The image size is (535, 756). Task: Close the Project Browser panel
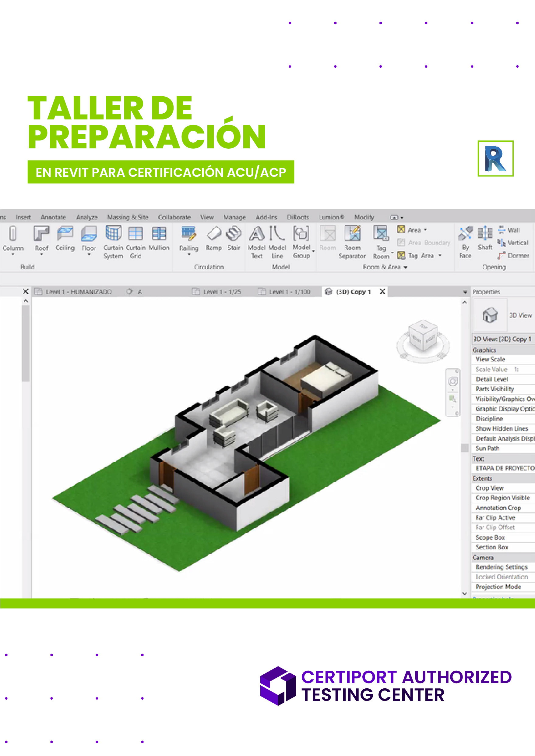pos(25,291)
